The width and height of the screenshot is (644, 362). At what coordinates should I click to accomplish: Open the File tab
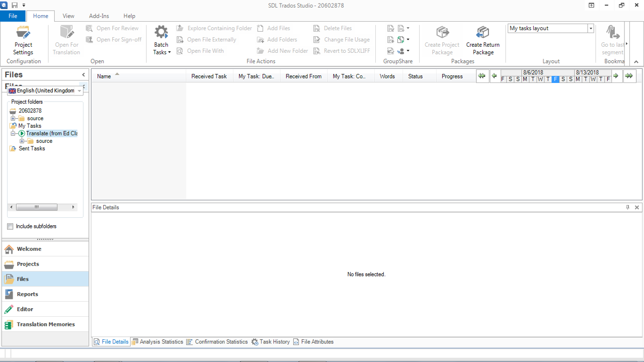pos(13,16)
